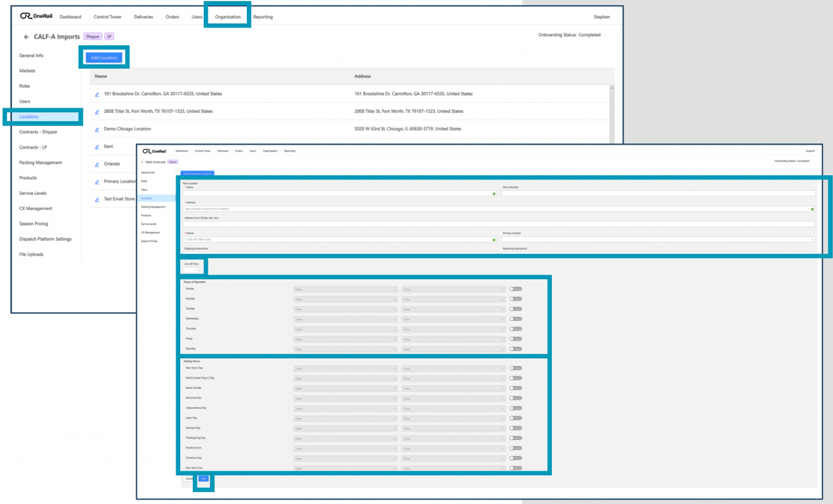
Task: Open Independence Day's Close time dropdown
Action: (x=453, y=408)
